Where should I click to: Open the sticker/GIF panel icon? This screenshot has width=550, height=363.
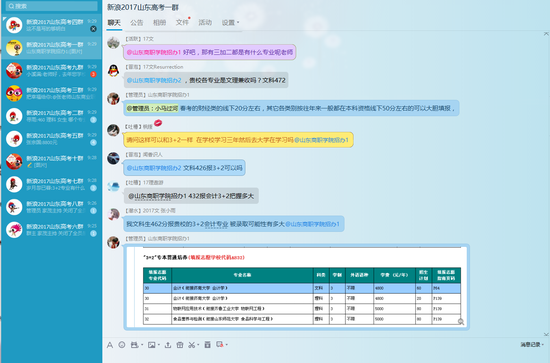[x=134, y=345]
